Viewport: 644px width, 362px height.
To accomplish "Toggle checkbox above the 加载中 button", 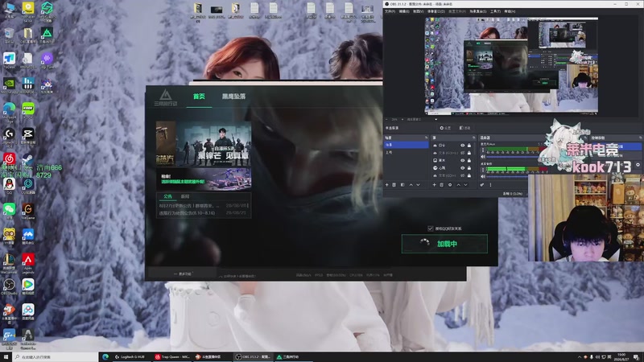I will 431,228.
